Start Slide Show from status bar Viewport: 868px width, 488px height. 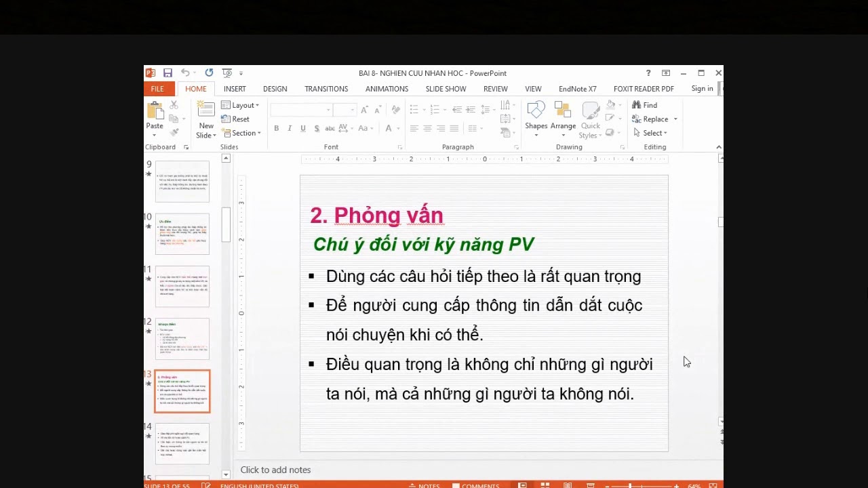coord(591,485)
